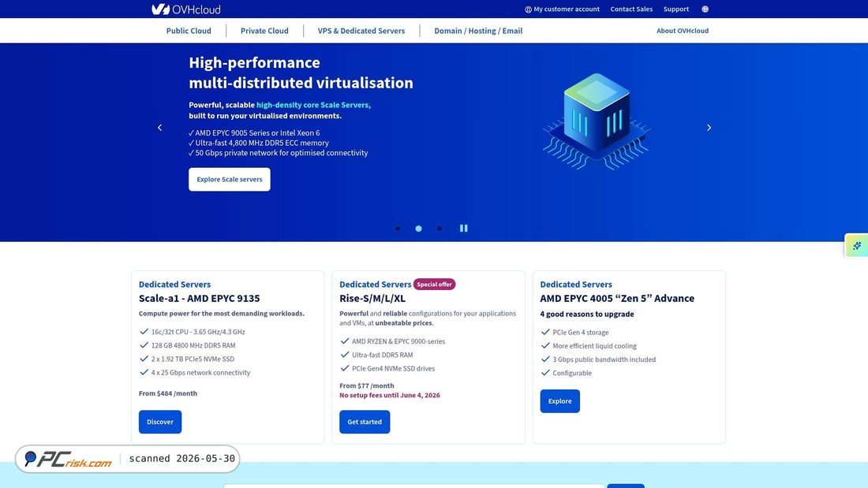Click 'PCIe Gen 4 storage' line
The height and width of the screenshot is (488, 868).
580,333
